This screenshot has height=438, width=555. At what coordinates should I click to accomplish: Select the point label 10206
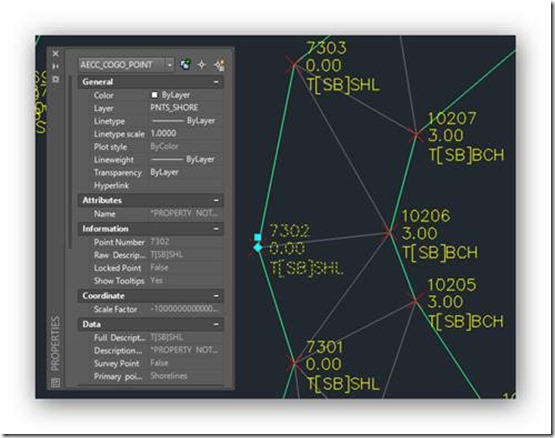tap(426, 216)
